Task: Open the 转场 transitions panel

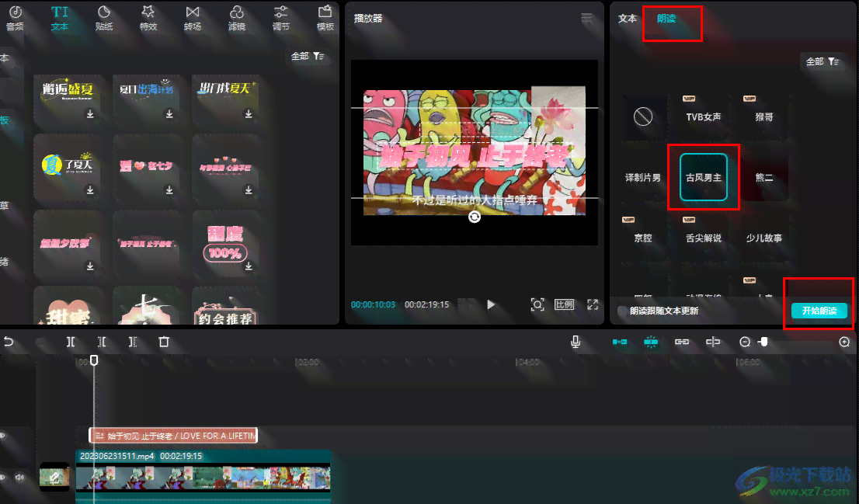Action: [x=193, y=18]
